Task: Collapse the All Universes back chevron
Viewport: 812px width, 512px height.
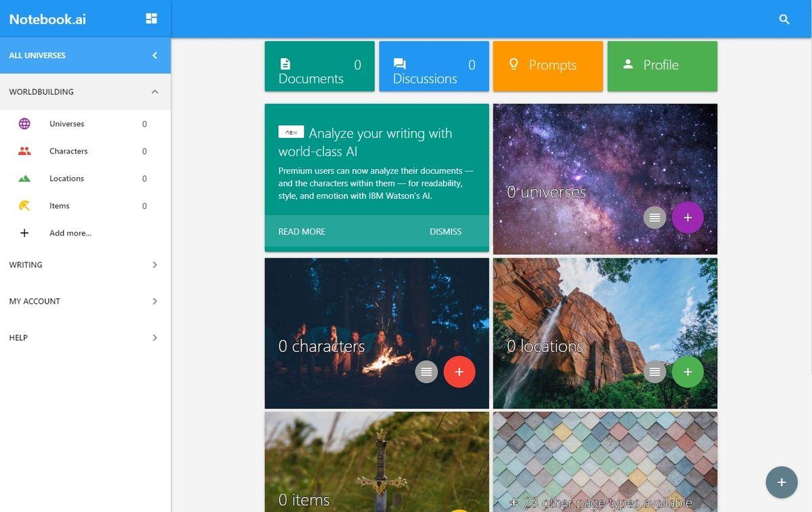Action: [x=154, y=55]
